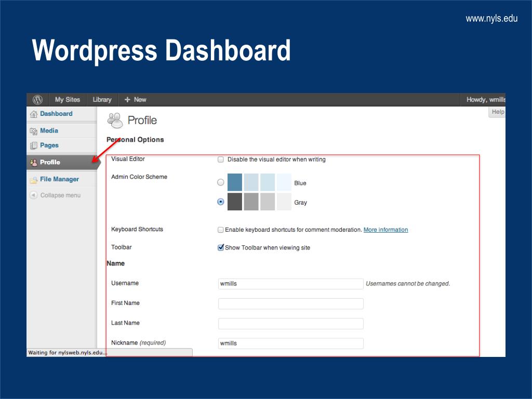
Task: Click the Collapse menu arrow icon
Action: [33, 195]
